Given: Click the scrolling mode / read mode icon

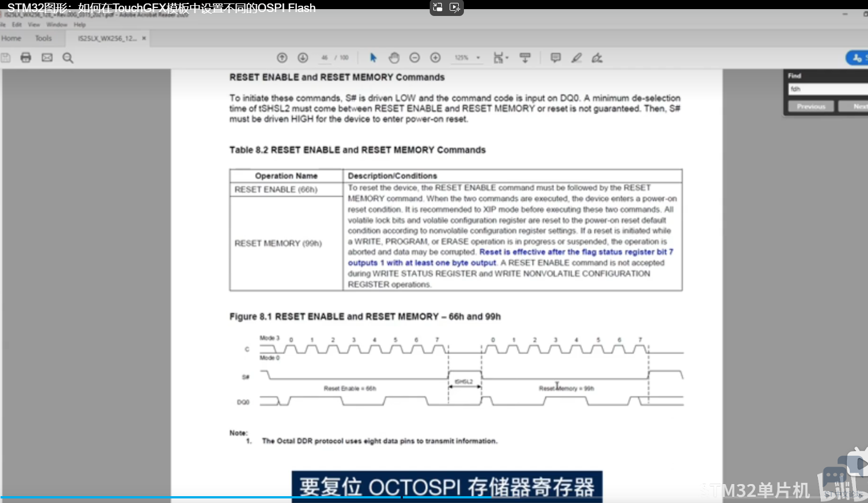Looking at the screenshot, I should click(525, 58).
